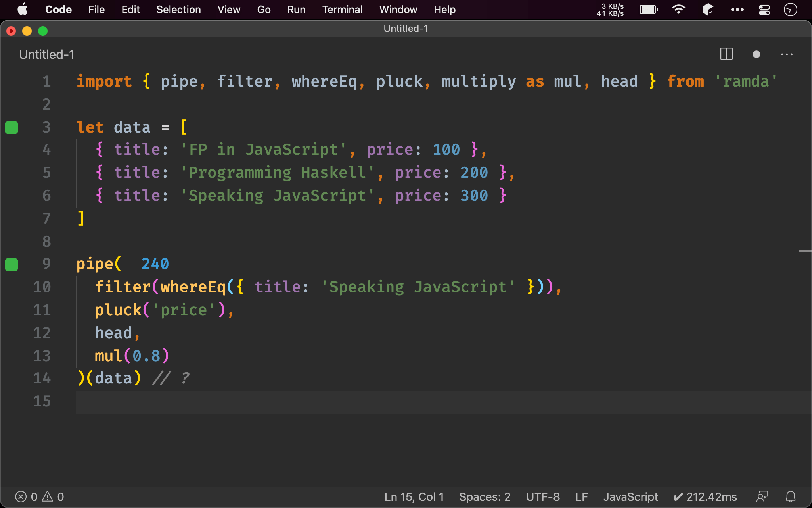Open the Go menu
This screenshot has height=508, width=812.
(x=264, y=9)
